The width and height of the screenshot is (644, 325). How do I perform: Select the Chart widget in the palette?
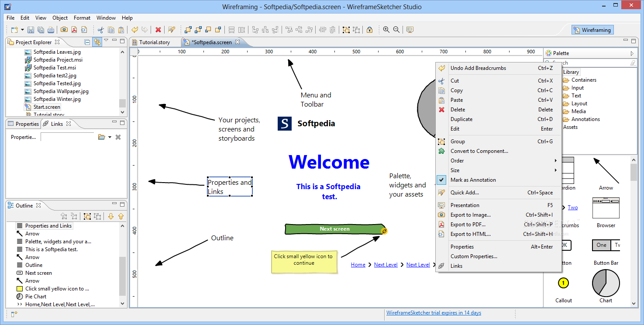pos(606,287)
